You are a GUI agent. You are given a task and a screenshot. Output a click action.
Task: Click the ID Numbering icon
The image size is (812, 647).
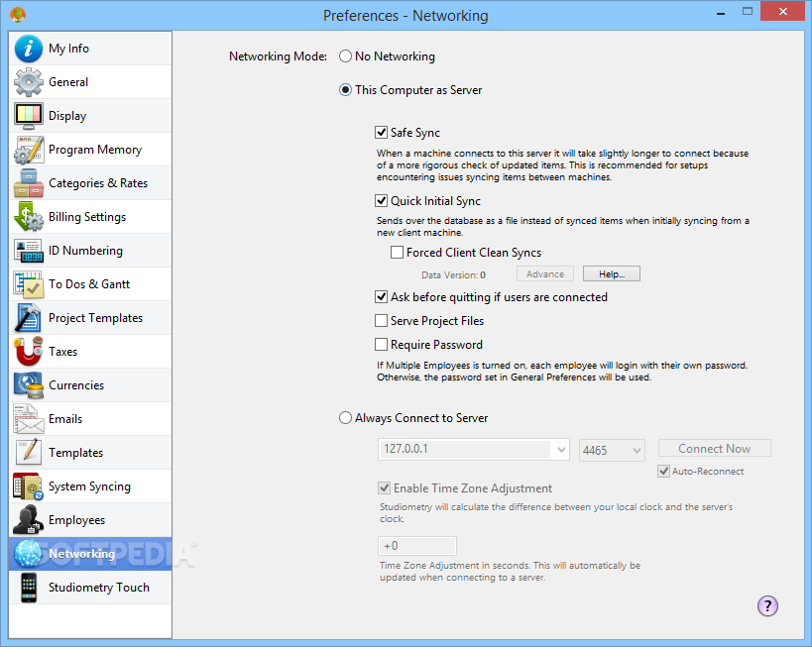tap(29, 251)
